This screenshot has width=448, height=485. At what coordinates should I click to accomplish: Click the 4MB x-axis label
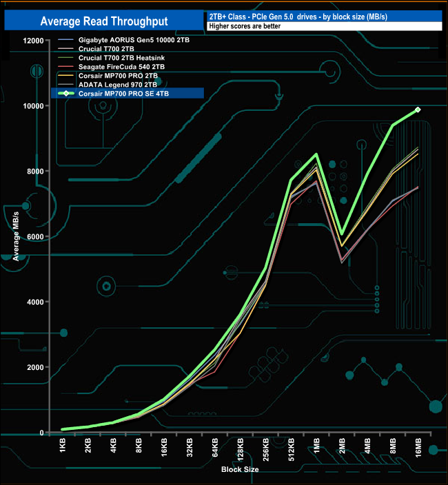(367, 446)
